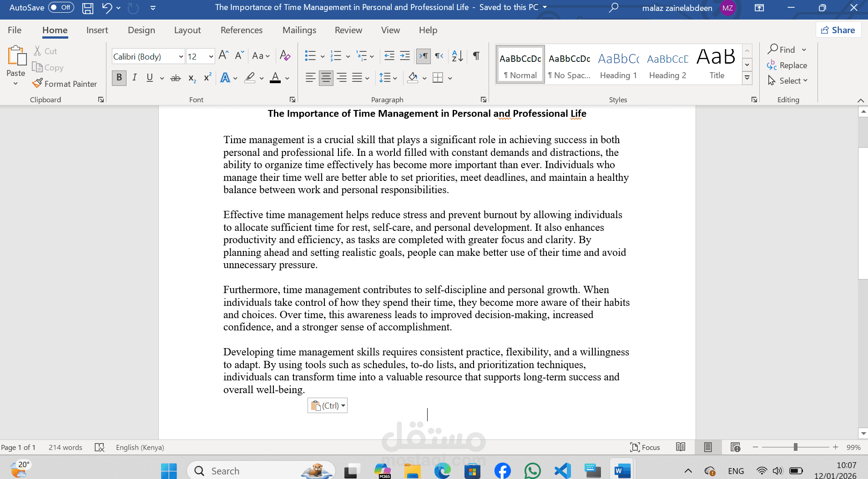The height and width of the screenshot is (479, 868).
Task: Set right-to-left text direction
Action: pyautogui.click(x=439, y=56)
